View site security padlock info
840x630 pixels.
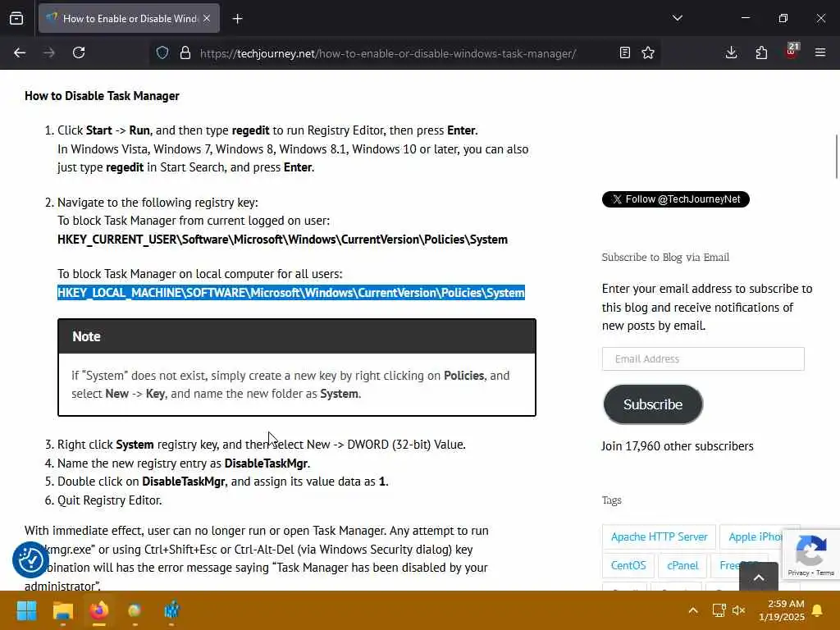(185, 52)
